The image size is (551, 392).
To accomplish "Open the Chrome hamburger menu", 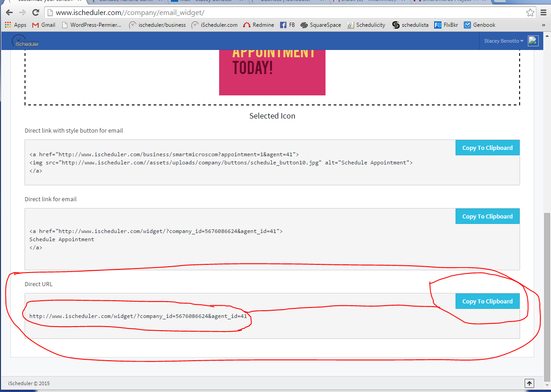I will coord(543,13).
